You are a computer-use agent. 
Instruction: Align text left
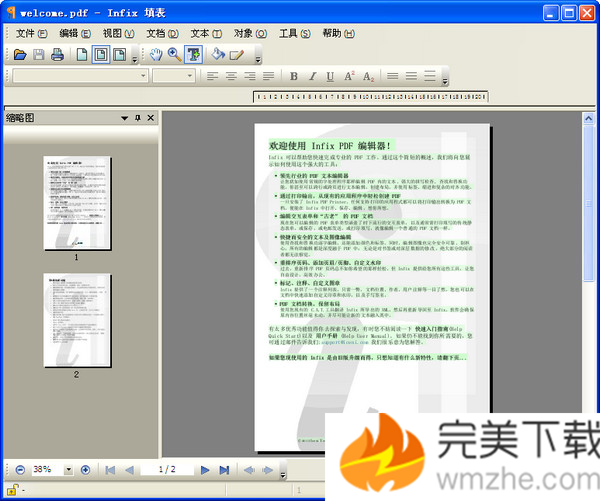212,76
